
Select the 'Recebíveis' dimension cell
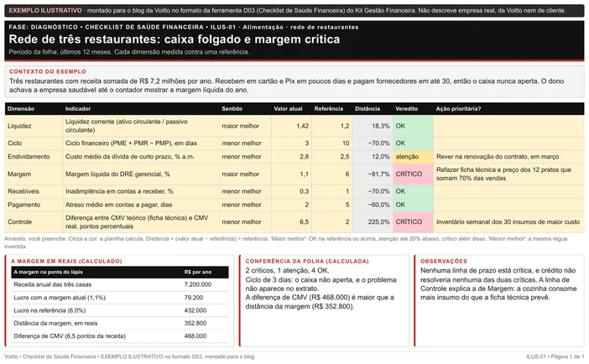34,191
